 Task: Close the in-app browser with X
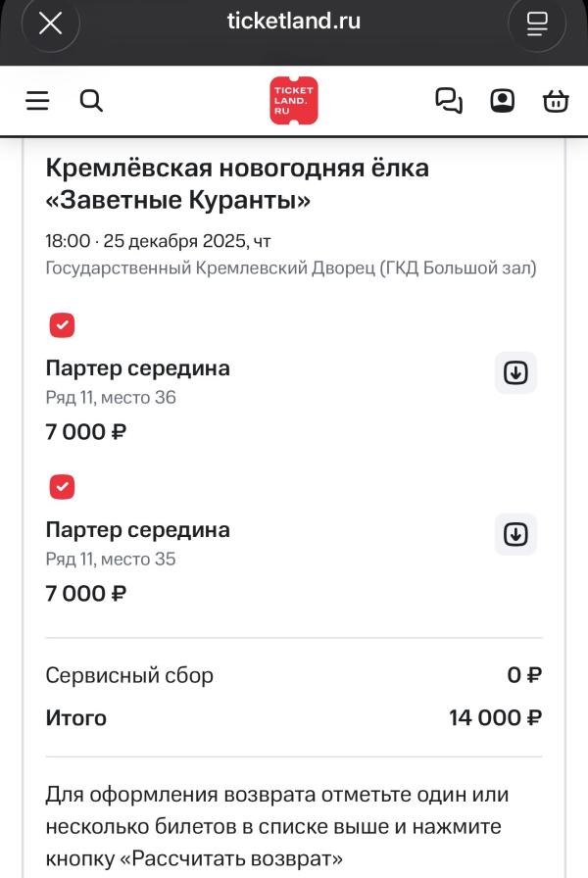pyautogui.click(x=50, y=24)
